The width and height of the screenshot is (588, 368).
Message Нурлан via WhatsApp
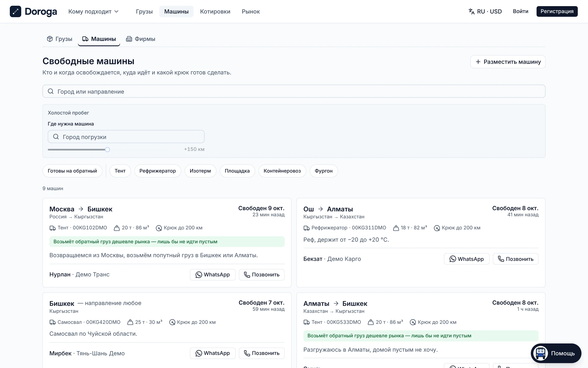213,275
